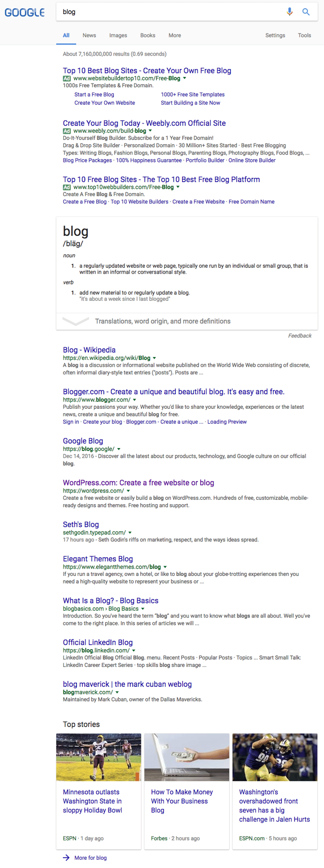324x868 pixels.
Task: Open the WordPress.com result title
Action: [139, 482]
